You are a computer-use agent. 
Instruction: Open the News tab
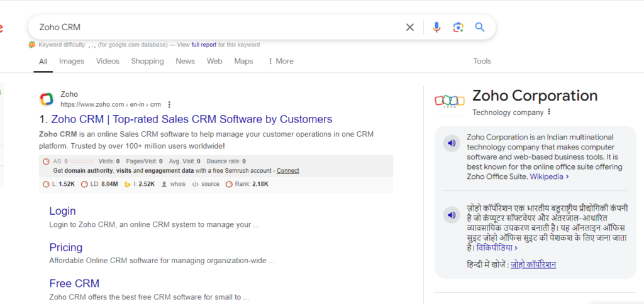tap(186, 61)
